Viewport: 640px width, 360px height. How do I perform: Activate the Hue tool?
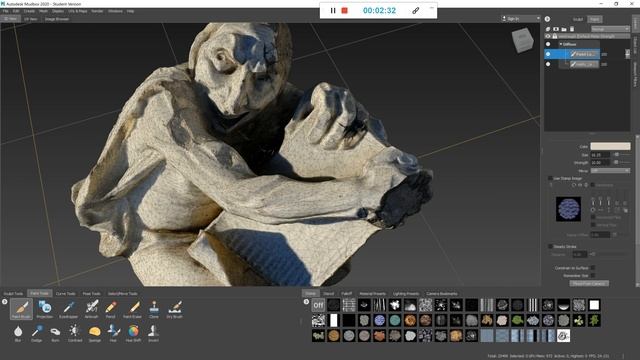tap(113, 332)
